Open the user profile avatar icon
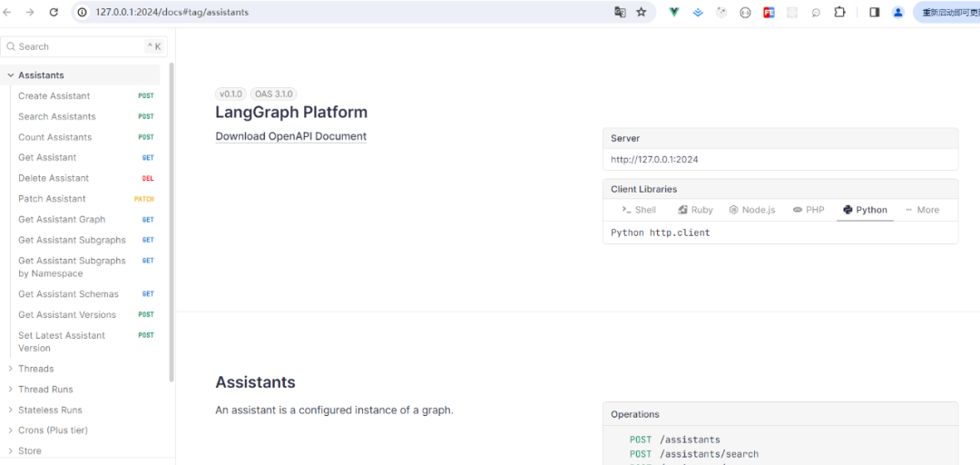The width and height of the screenshot is (980, 465). (898, 12)
